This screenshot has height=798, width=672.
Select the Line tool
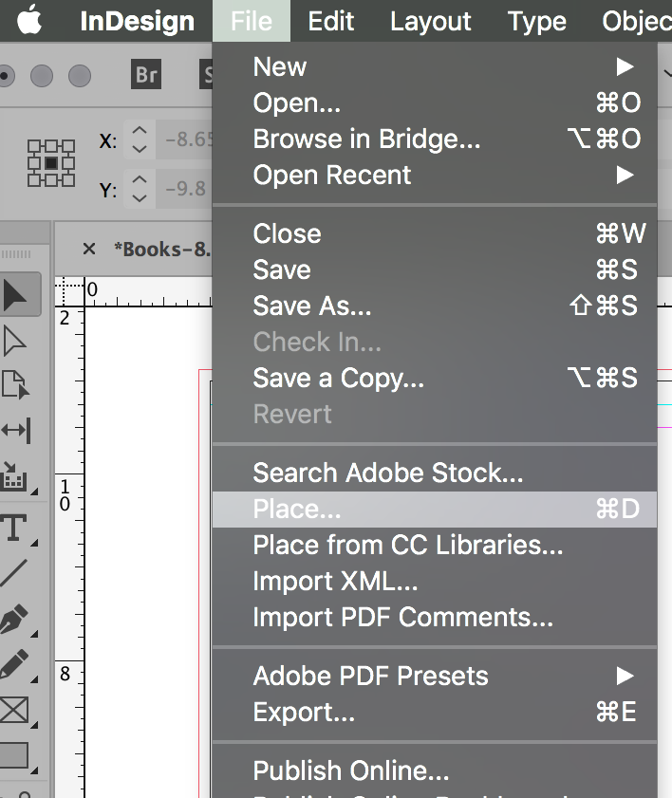[x=16, y=572]
